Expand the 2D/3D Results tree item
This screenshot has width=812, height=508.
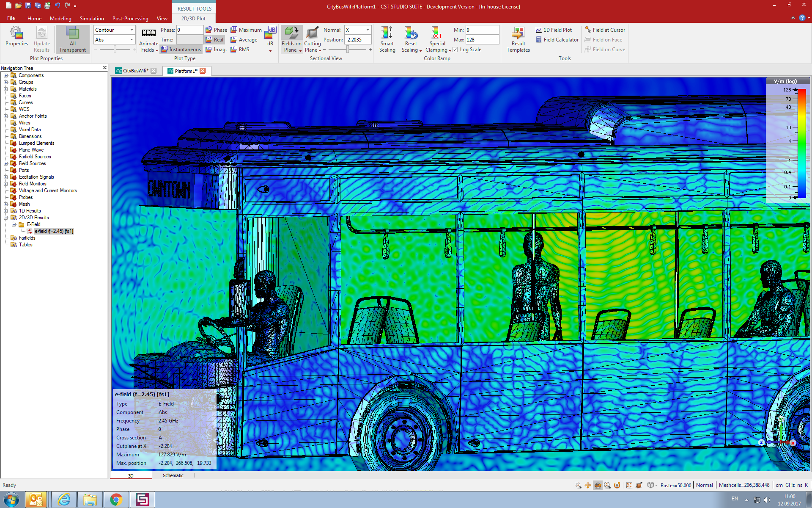pyautogui.click(x=5, y=217)
